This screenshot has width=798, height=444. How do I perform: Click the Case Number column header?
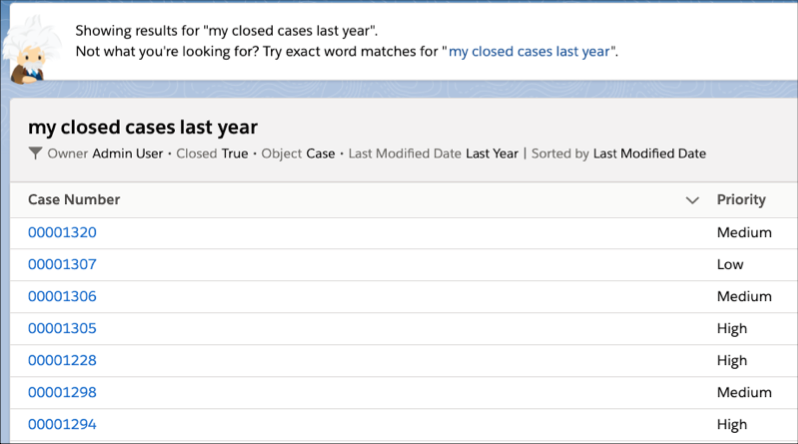[x=74, y=200]
